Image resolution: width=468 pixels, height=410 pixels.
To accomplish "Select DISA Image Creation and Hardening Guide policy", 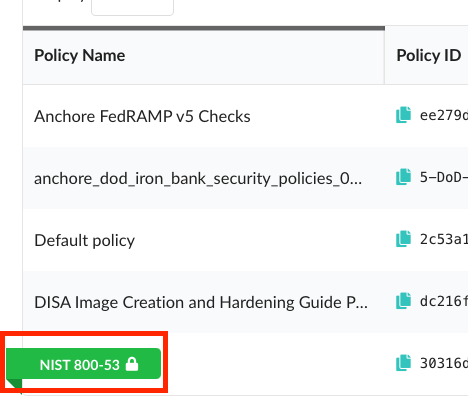I will point(201,302).
